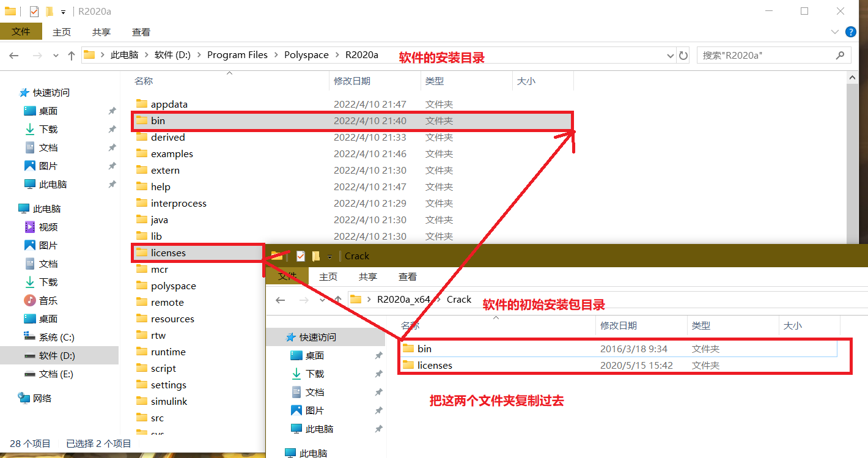Select the 音乐 music folder in the sidebar
The image size is (868, 458).
click(48, 300)
